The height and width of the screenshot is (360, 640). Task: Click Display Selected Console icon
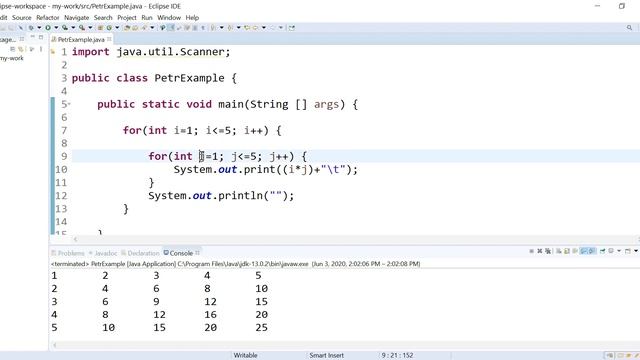point(611,251)
